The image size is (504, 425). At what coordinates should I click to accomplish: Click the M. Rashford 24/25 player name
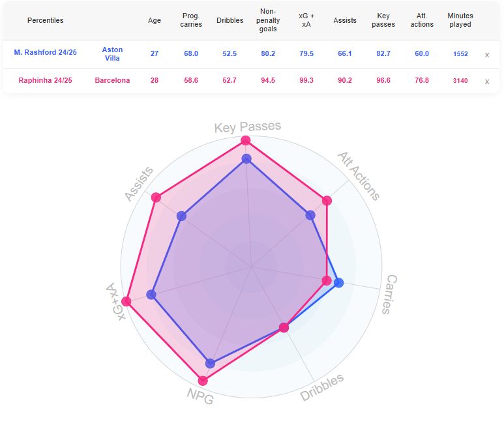pyautogui.click(x=45, y=53)
